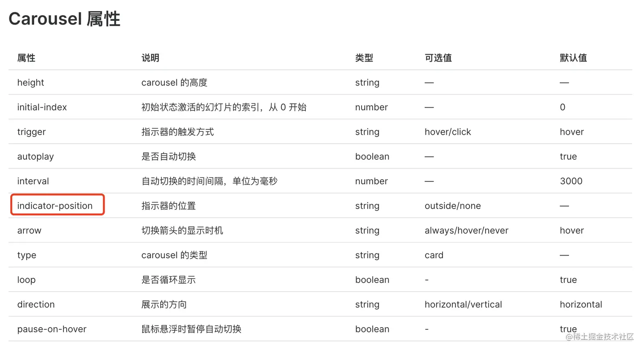The image size is (644, 351).
Task: Select the 'type' attribute cell
Action: [27, 255]
